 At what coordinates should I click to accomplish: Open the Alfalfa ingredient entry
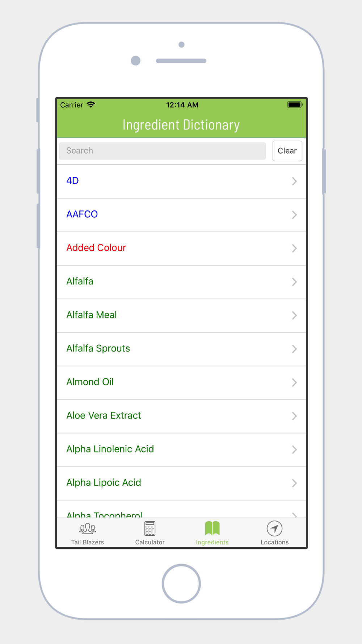tap(181, 282)
